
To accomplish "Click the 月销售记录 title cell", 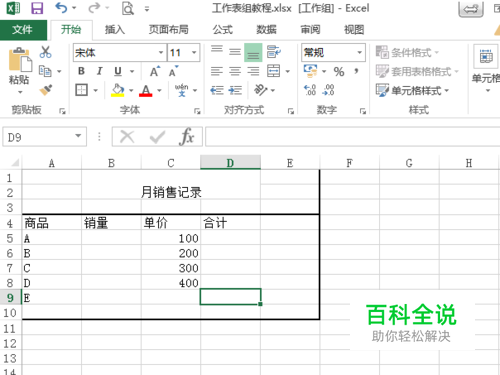I will 171,192.
